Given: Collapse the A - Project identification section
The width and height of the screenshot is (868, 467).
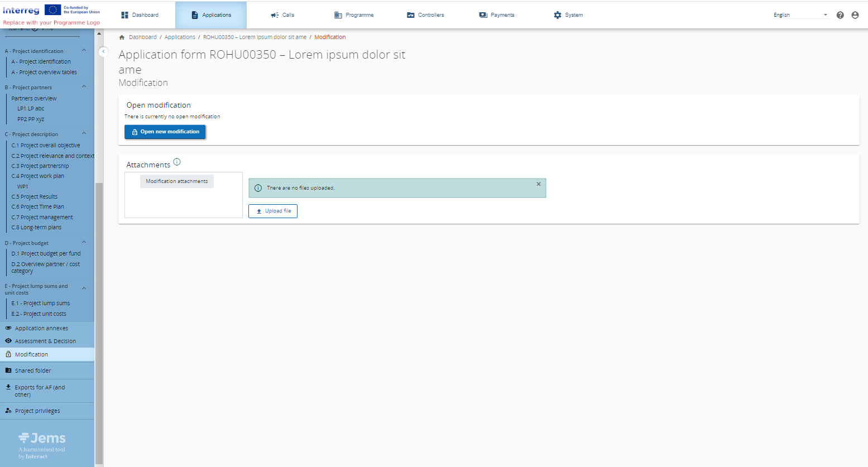Looking at the screenshot, I should coord(84,51).
